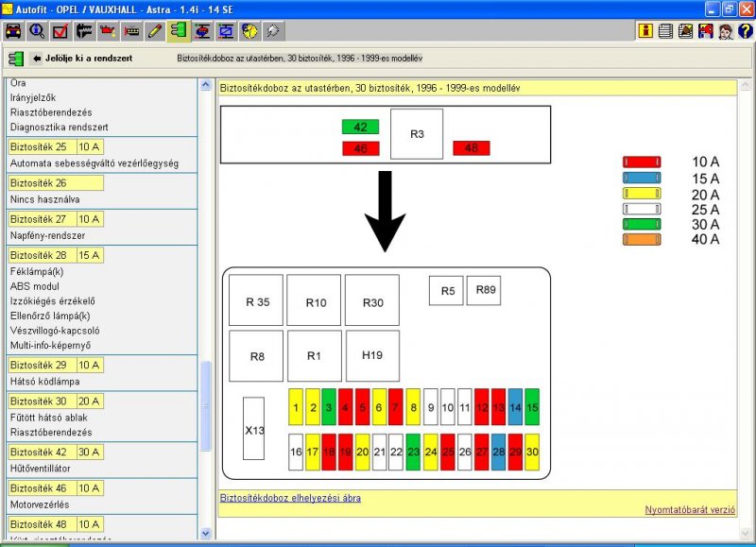Click white fuse 9 in the diagram
The width and height of the screenshot is (756, 547).
point(431,407)
